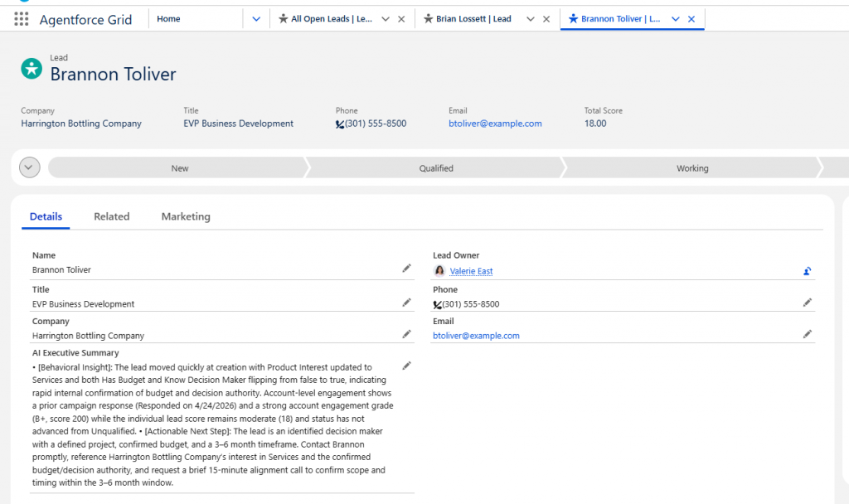Image resolution: width=849 pixels, height=504 pixels.
Task: Click the phone icon in the Details Phone field
Action: [437, 305]
